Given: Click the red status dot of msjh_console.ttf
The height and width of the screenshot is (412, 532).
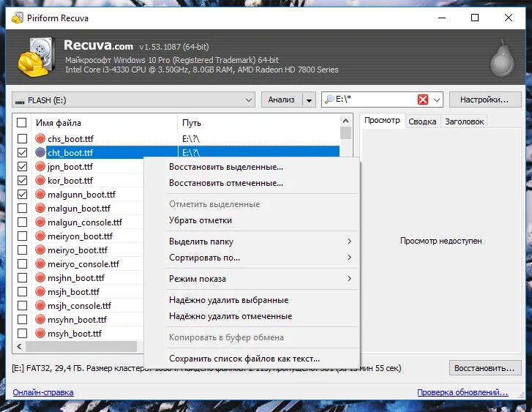Looking at the screenshot, I should point(40,305).
